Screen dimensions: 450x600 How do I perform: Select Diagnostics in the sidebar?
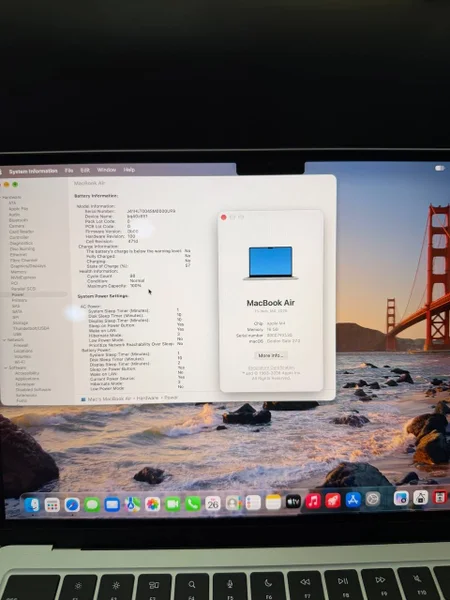point(21,243)
